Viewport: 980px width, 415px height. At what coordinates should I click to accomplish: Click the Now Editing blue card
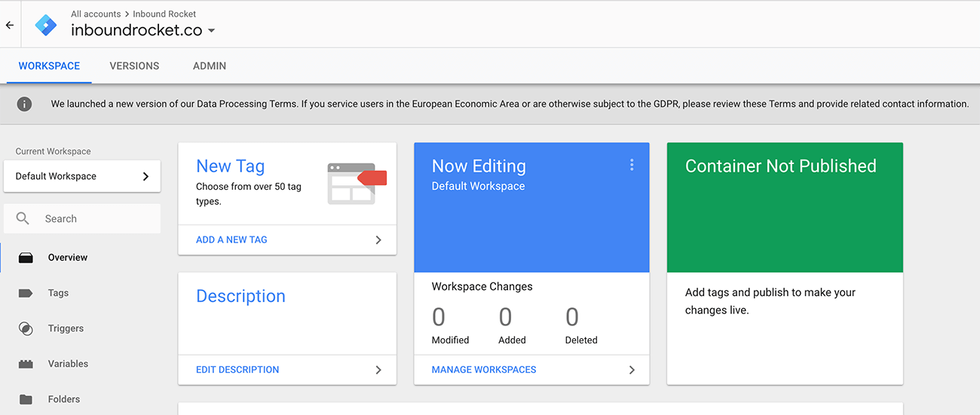click(x=531, y=207)
